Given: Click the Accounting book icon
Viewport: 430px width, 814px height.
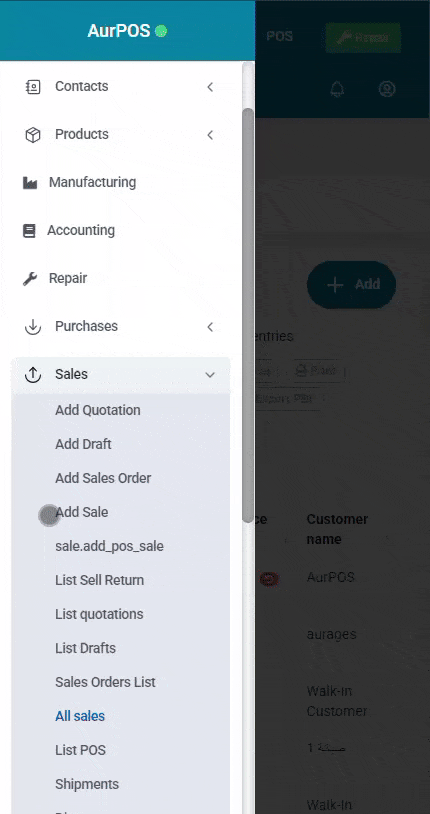Looking at the screenshot, I should 30,230.
